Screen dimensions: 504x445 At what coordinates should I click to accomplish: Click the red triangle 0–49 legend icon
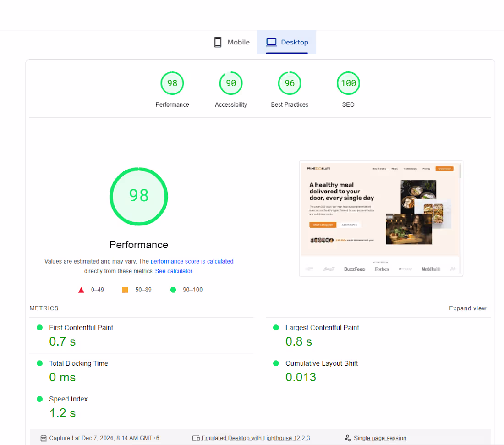81,290
